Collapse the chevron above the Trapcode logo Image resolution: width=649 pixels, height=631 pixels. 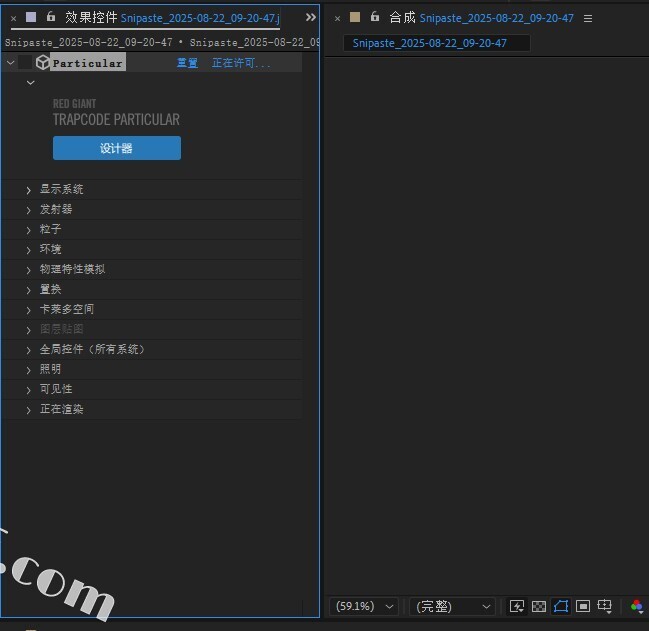[31, 83]
